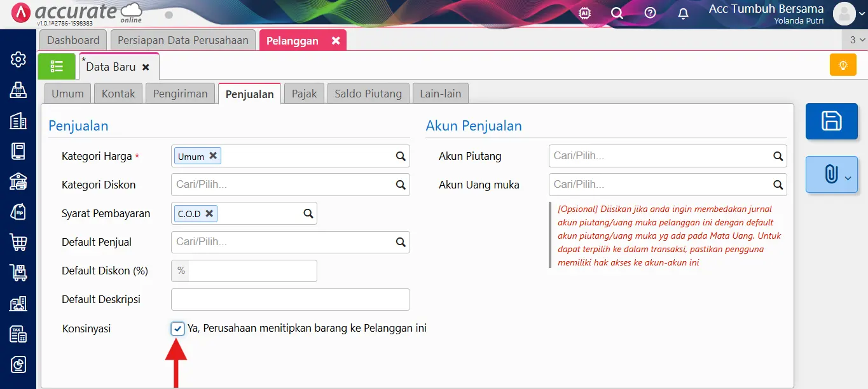Open the notifications bell
The width and height of the screenshot is (868, 389).
[x=682, y=12]
